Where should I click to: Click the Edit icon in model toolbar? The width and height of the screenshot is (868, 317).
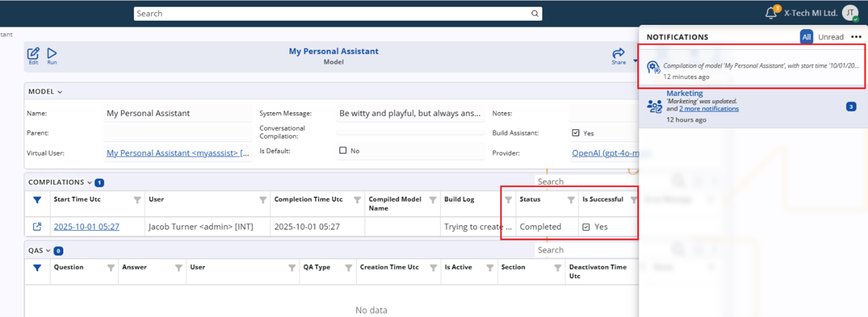point(33,55)
